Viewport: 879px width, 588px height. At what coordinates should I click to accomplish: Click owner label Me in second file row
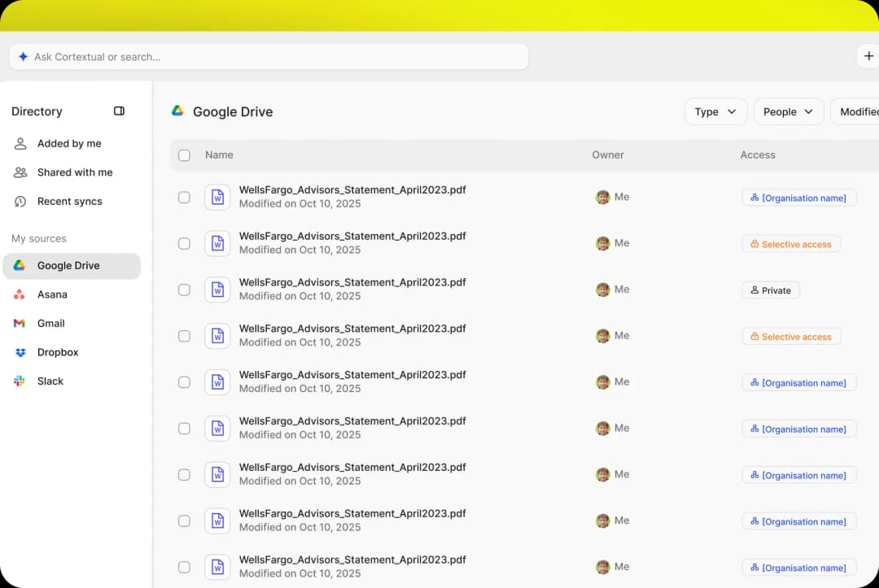click(622, 243)
